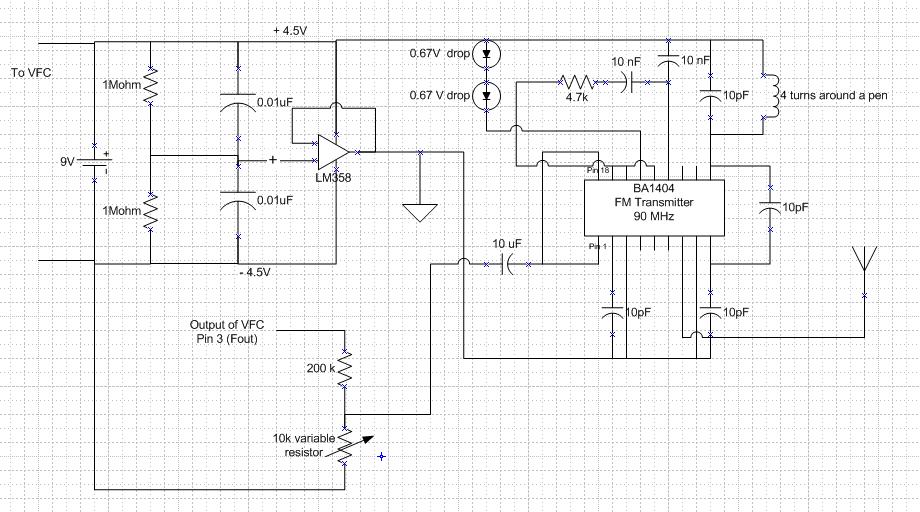Select the 10pF capacitor right of BA1404
This screenshot has width=920, height=512.
pos(770,208)
